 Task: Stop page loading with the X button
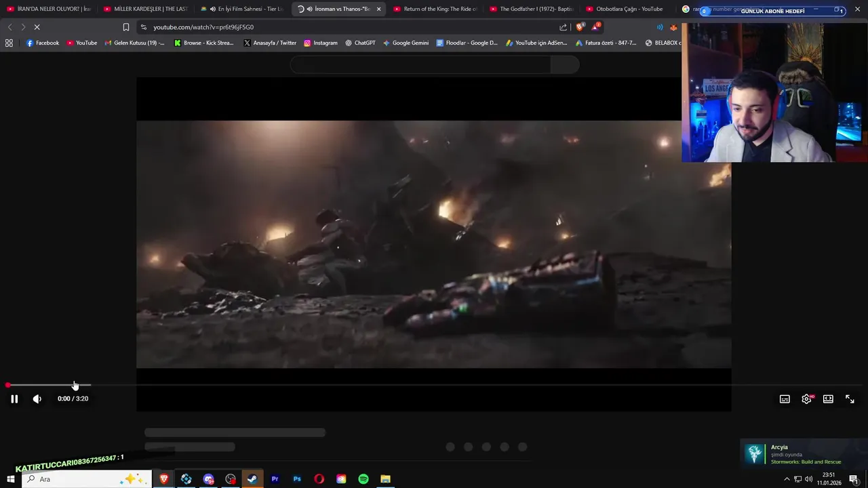(37, 27)
